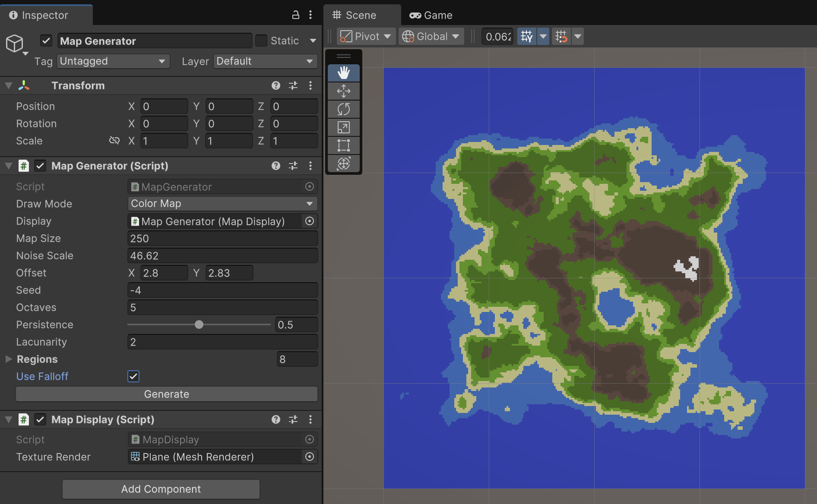Select the Hand view tool
Viewport: 817px width, 504px height.
click(343, 73)
